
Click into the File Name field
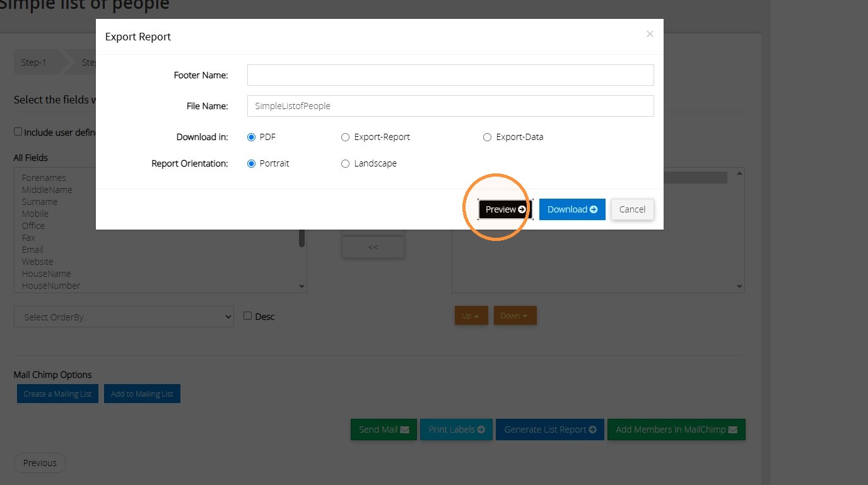450,106
